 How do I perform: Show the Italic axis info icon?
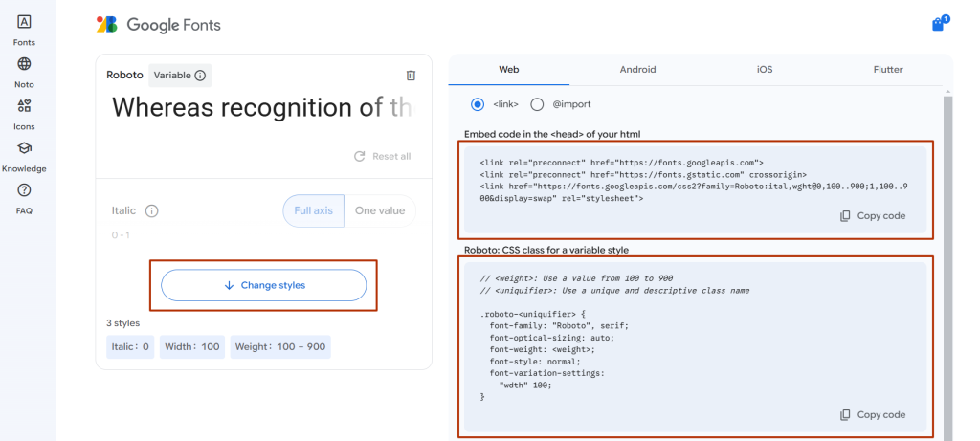(151, 211)
